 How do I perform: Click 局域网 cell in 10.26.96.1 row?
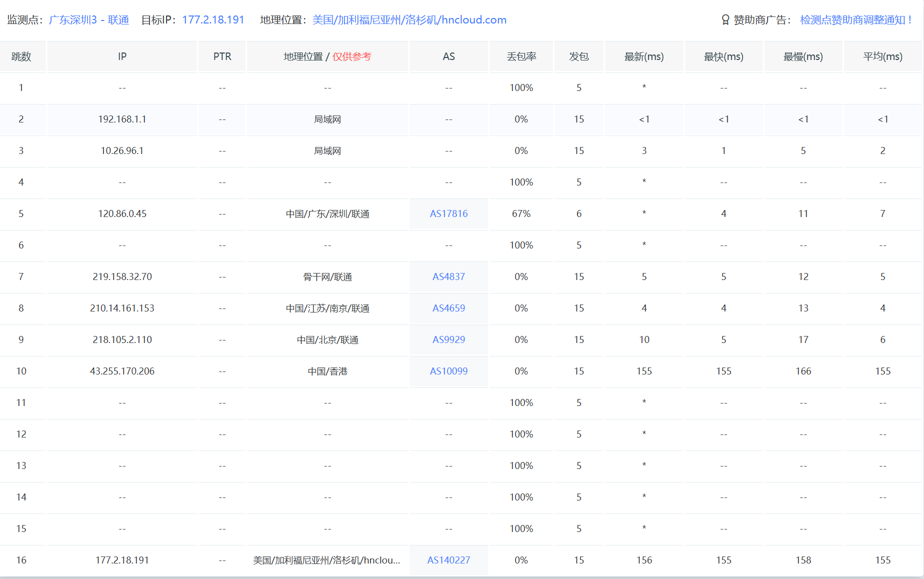[327, 150]
